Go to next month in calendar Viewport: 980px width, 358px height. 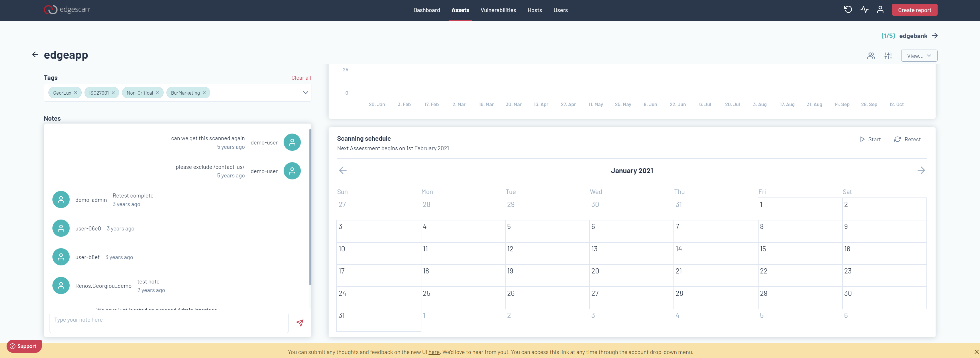coord(921,170)
